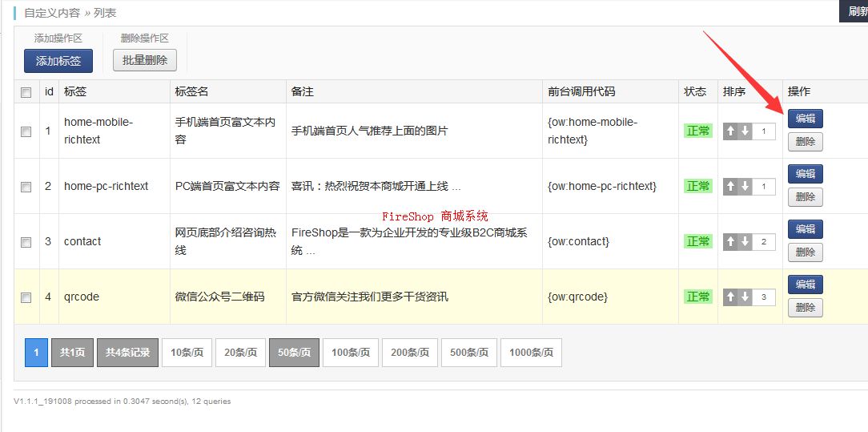Screen dimensions: 868x432
Task: Click tag name PC端首页富文本内容
Action: pyautogui.click(x=227, y=186)
